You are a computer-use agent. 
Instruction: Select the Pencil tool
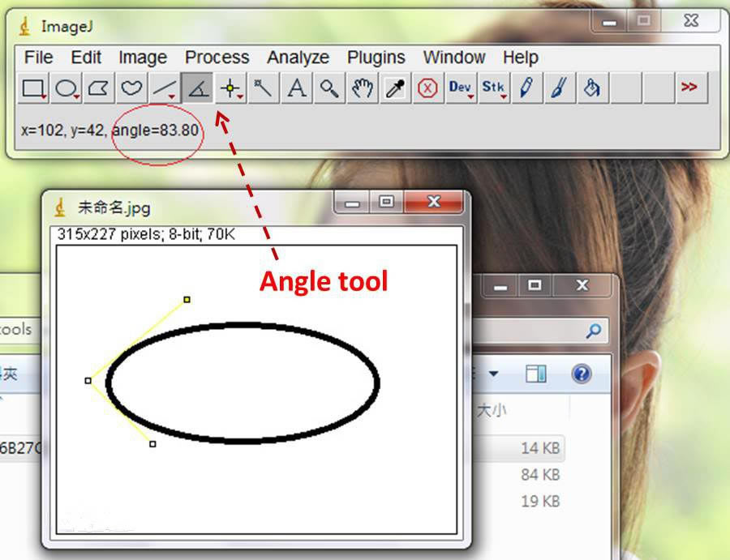pyautogui.click(x=526, y=88)
